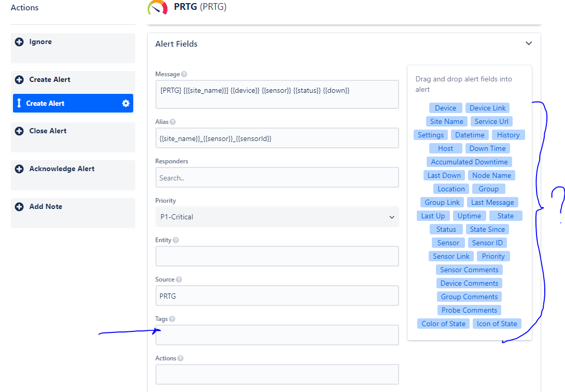Viewport: 565px width, 392px height.
Task: Open the gear settings on Create Alert
Action: 126,103
